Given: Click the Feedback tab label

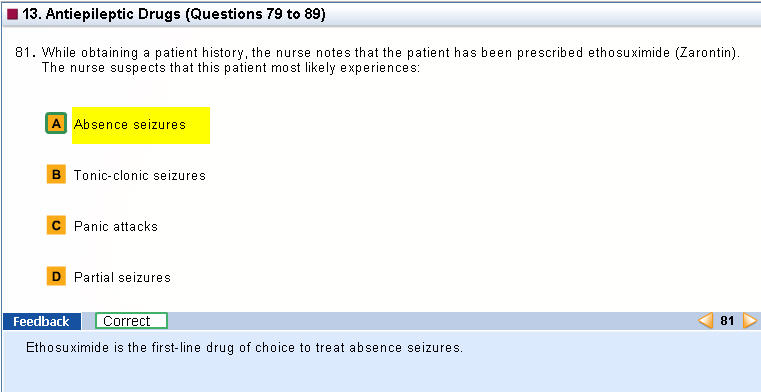Looking at the screenshot, I should (x=41, y=321).
